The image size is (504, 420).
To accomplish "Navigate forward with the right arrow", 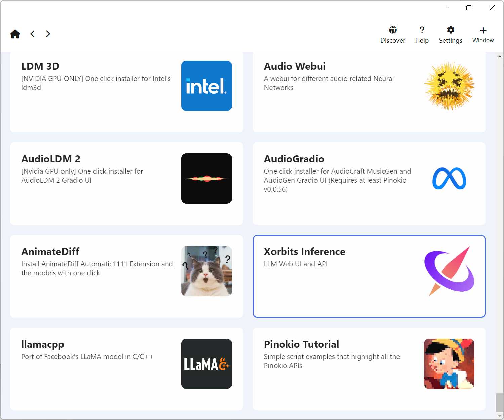I will coord(48,34).
